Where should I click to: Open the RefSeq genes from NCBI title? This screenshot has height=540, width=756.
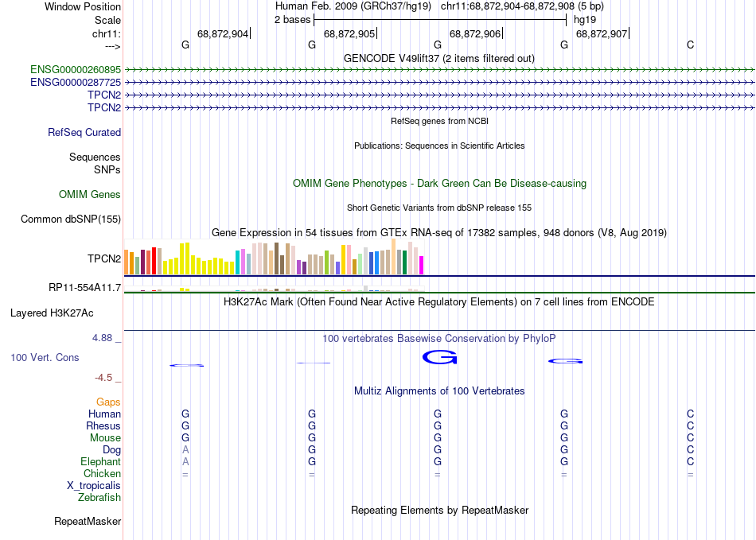[x=440, y=121]
